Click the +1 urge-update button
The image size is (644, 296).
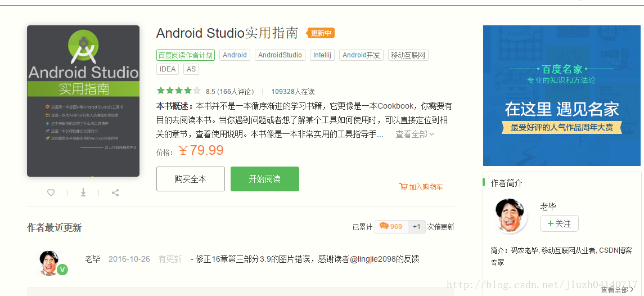(416, 227)
